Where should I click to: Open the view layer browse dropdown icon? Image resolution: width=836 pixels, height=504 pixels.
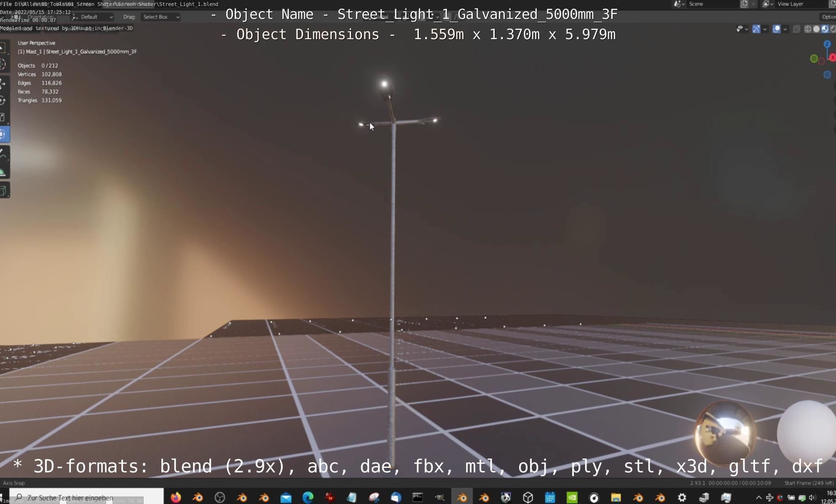pyautogui.click(x=767, y=4)
